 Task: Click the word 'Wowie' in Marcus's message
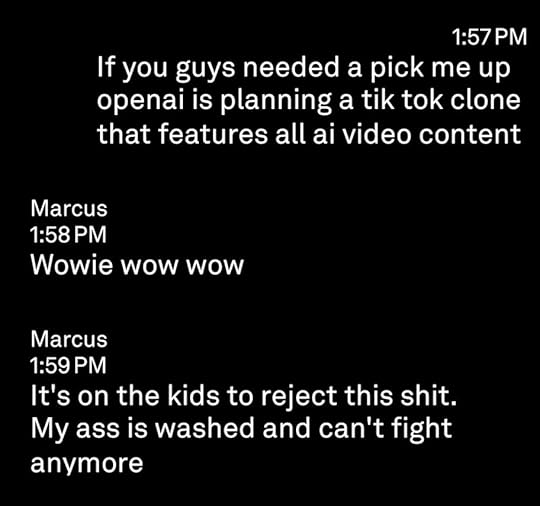click(72, 265)
